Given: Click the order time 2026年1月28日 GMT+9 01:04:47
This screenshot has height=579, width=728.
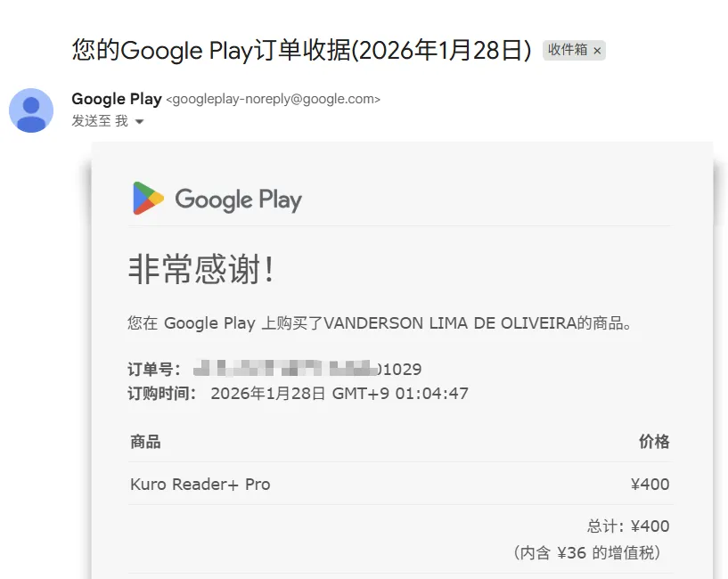Looking at the screenshot, I should point(339,394).
